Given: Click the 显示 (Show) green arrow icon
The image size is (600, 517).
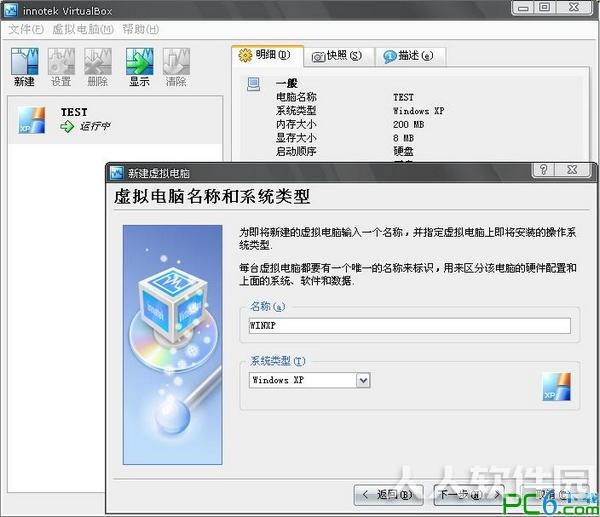Looking at the screenshot, I should [140, 61].
